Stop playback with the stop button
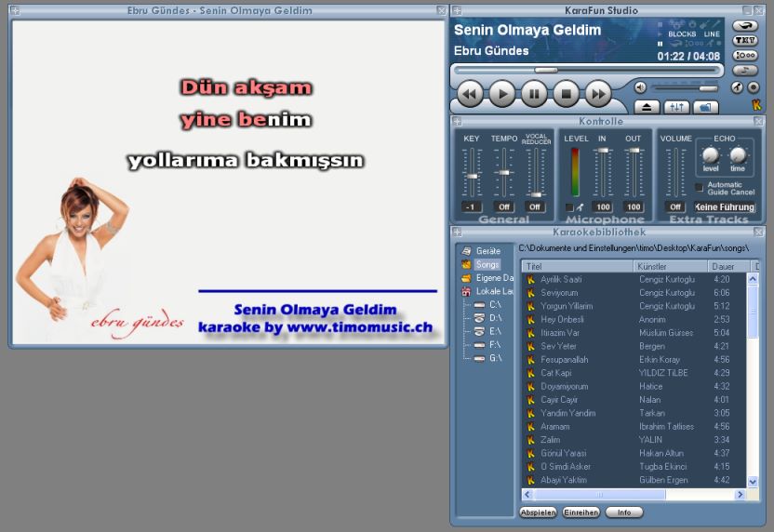Viewport: 774px width, 532px height. [x=567, y=94]
